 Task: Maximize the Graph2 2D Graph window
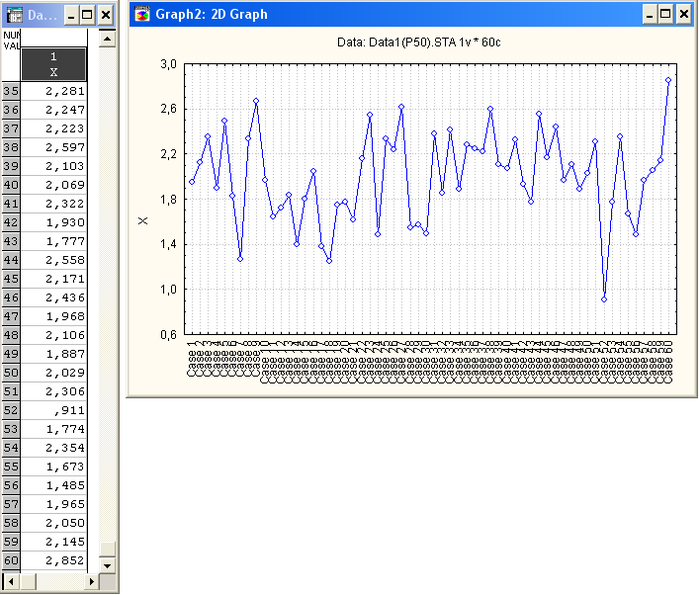click(x=665, y=15)
